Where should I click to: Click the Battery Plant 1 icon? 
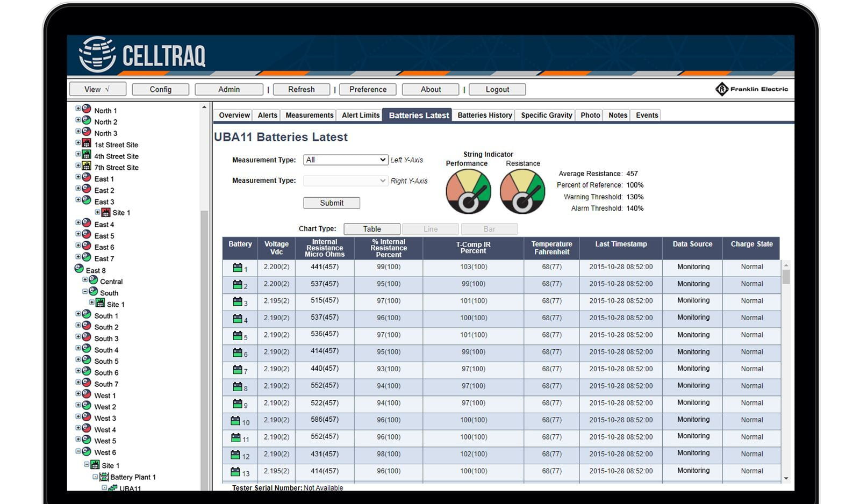(x=104, y=476)
